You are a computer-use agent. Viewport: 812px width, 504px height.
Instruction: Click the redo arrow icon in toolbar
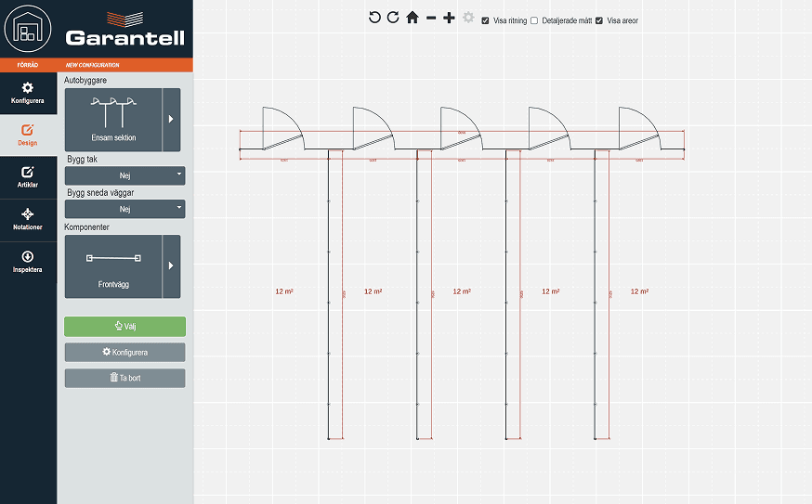coord(393,18)
